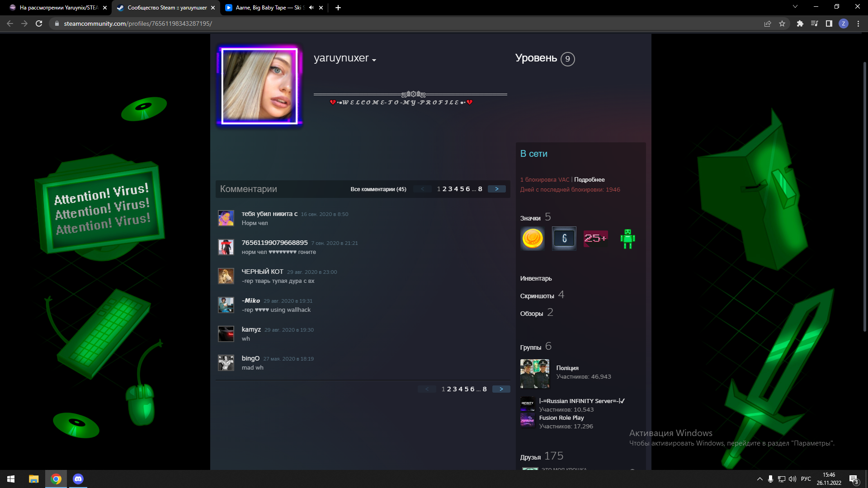Image resolution: width=868 pixels, height=488 pixels.
Task: Open the tab search chevron
Action: 795,7
